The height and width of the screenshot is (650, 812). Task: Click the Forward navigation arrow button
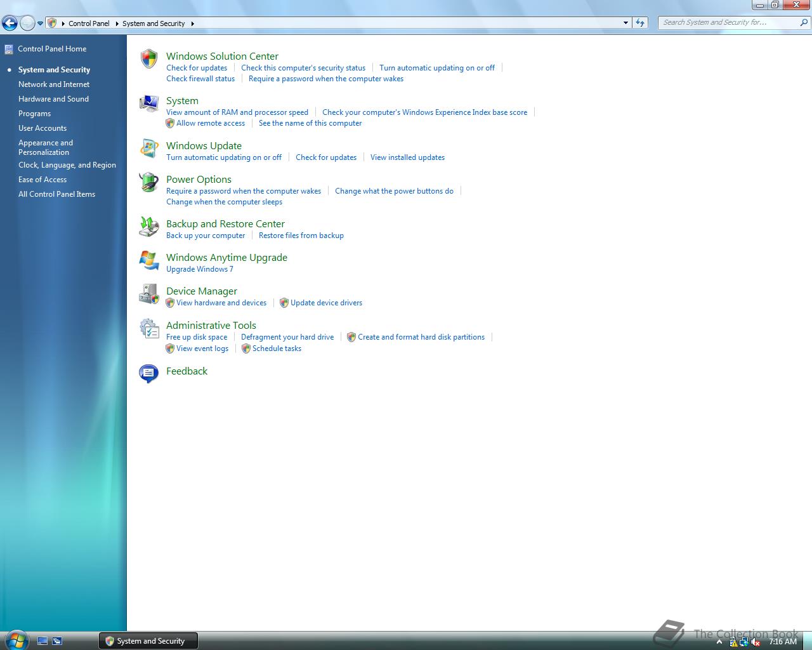27,23
